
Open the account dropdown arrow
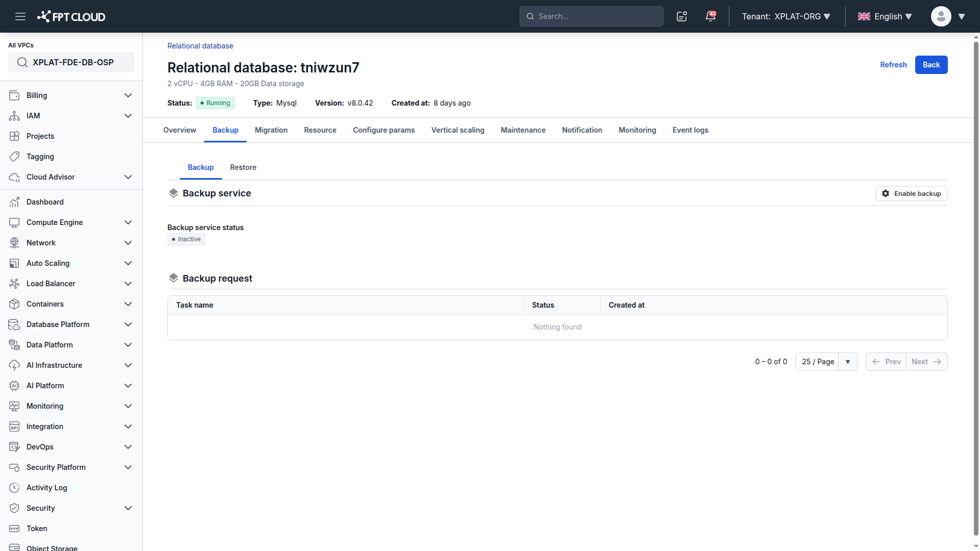962,16
